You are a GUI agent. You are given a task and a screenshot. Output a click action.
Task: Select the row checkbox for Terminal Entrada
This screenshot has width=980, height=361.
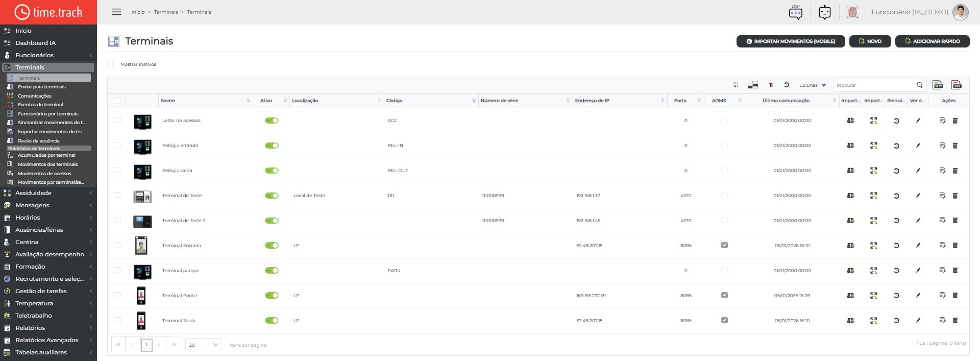tap(117, 246)
